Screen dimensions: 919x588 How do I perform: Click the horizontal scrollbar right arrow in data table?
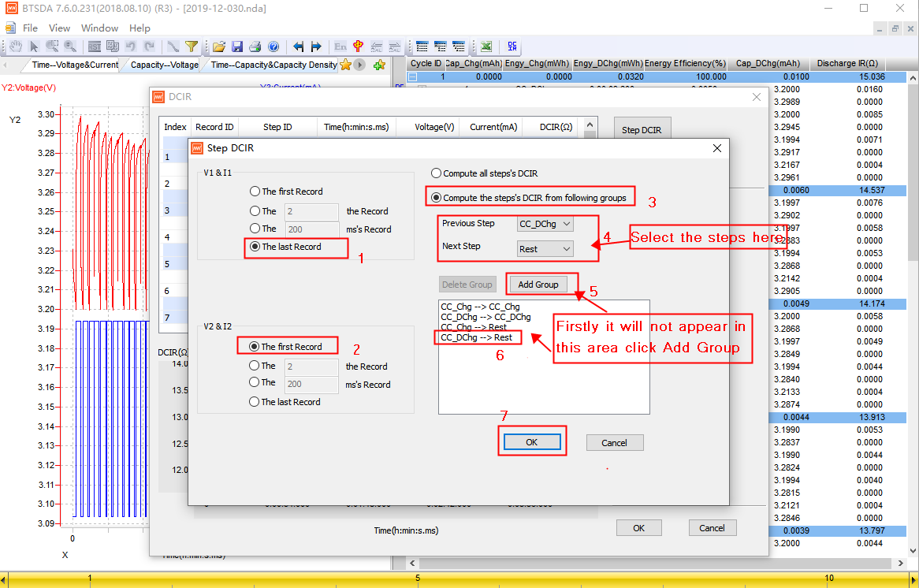point(902,563)
